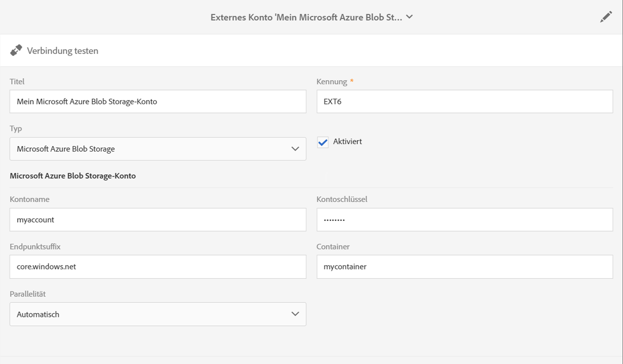The image size is (623, 364).
Task: Click the 'Verbindung testen' button
Action: 62,51
